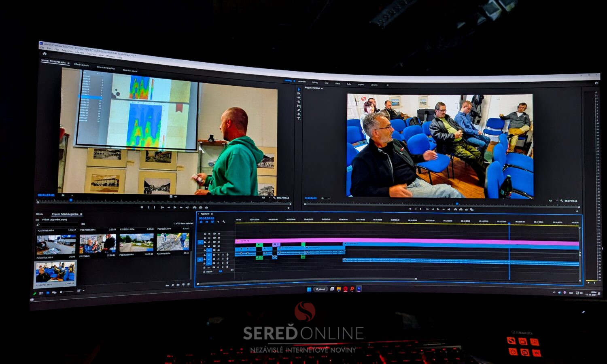The height and width of the screenshot is (364, 607).
Task: Activate the Slip tool
Action: (x=299, y=106)
